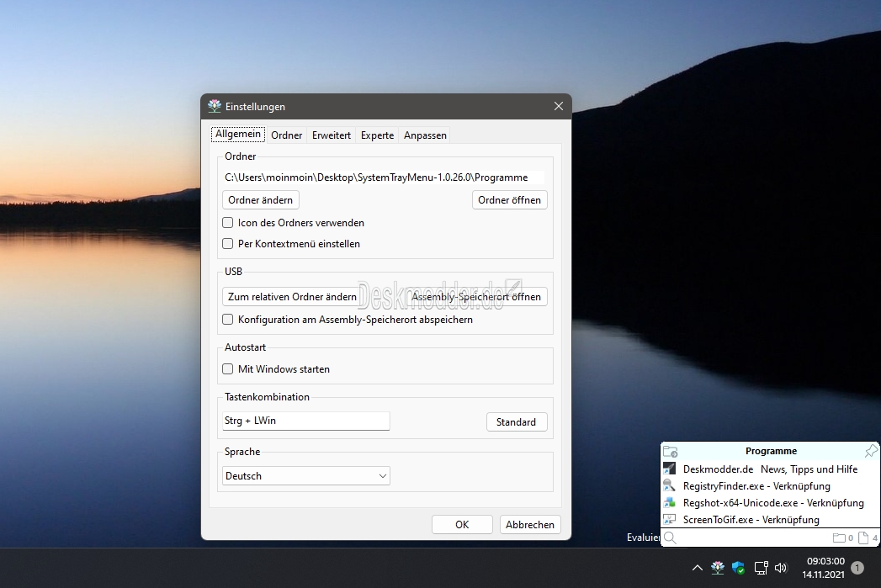The height and width of the screenshot is (588, 881).
Task: Enable "Mit Windows starten" autostart
Action: pyautogui.click(x=227, y=369)
